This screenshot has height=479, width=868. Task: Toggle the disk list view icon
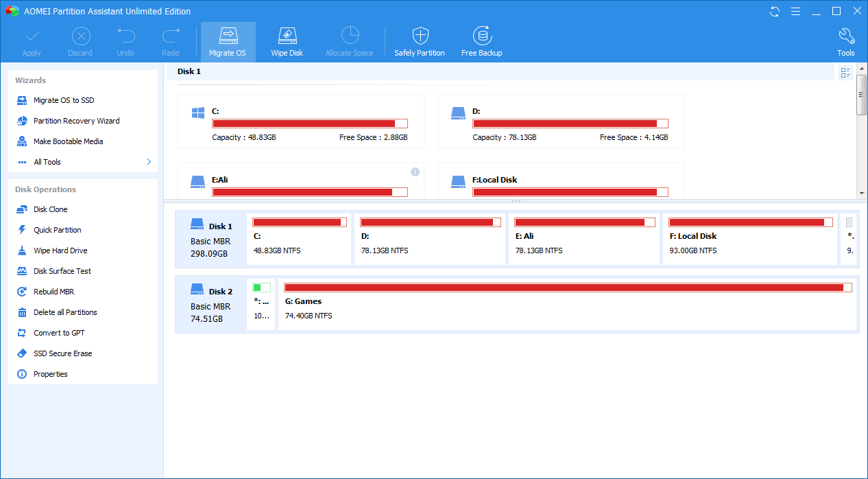tap(845, 73)
